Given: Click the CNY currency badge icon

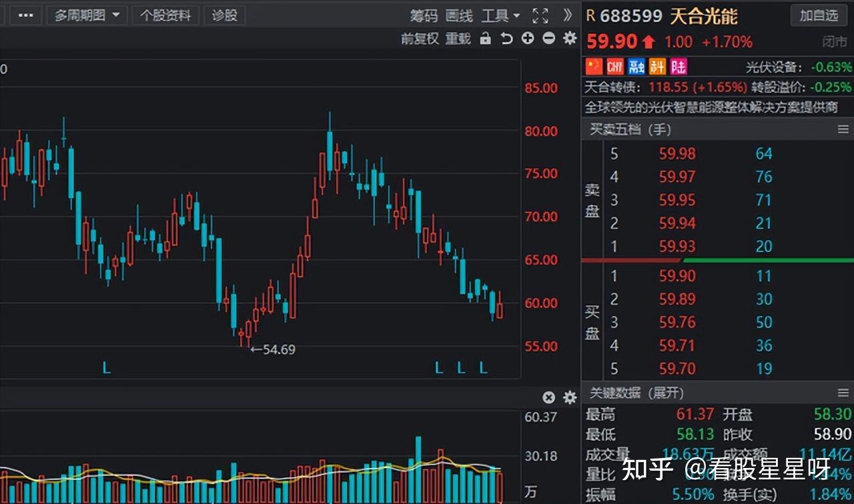Looking at the screenshot, I should 614,67.
